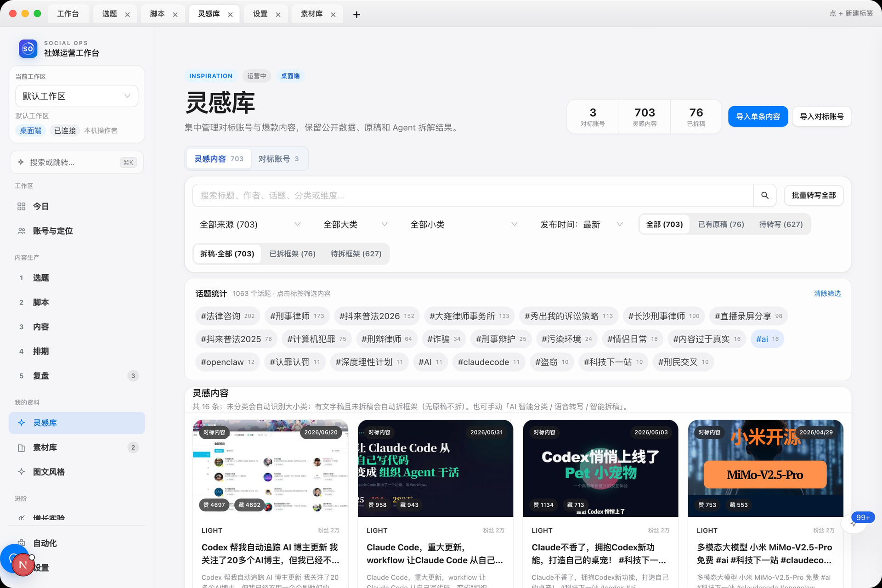This screenshot has width=882, height=588.
Task: Click the 3 对标账号 stat
Action: tap(593, 117)
